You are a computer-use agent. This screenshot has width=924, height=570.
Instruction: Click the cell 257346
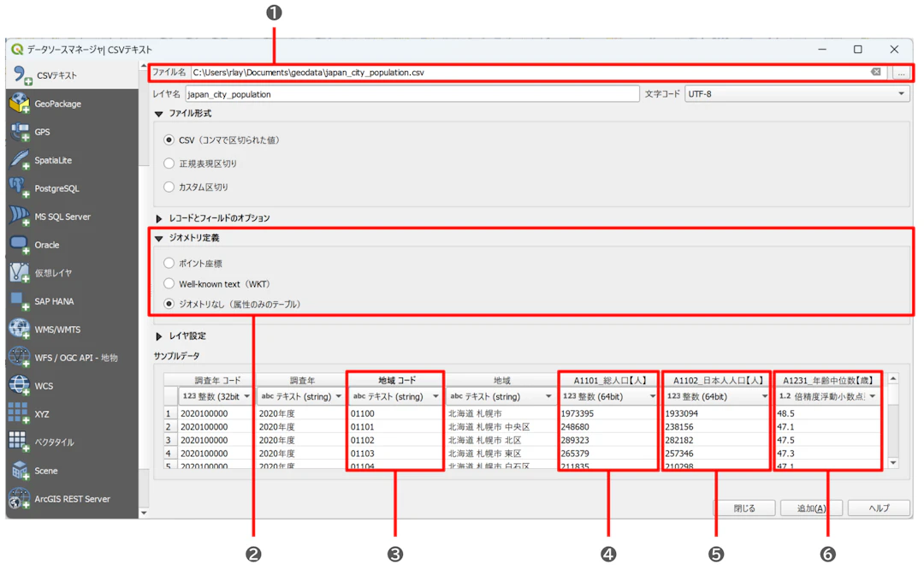tap(717, 454)
